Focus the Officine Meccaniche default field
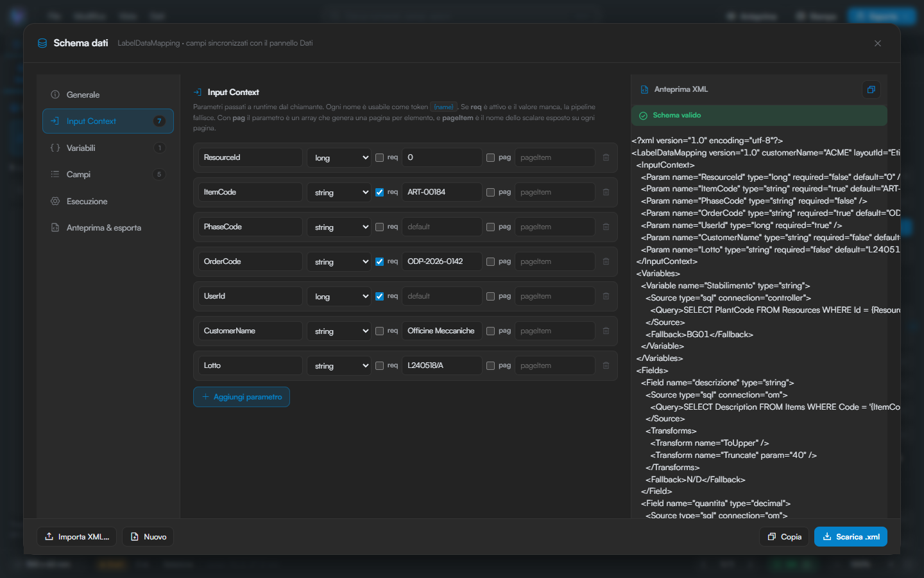This screenshot has width=924, height=578. click(x=442, y=331)
